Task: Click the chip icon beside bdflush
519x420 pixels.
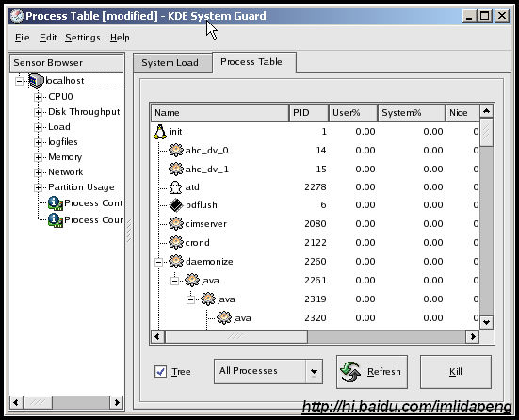Action: (176, 205)
